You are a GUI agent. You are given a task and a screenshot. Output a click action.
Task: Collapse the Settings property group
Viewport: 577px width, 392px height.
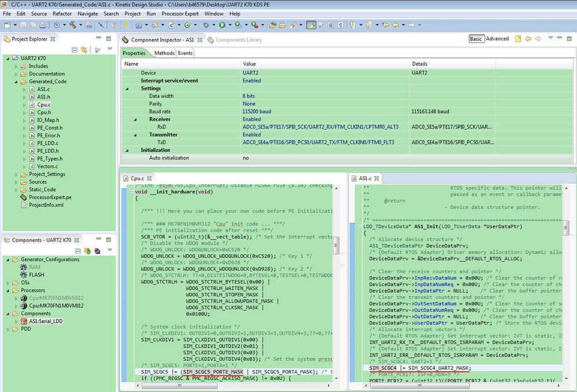click(127, 88)
